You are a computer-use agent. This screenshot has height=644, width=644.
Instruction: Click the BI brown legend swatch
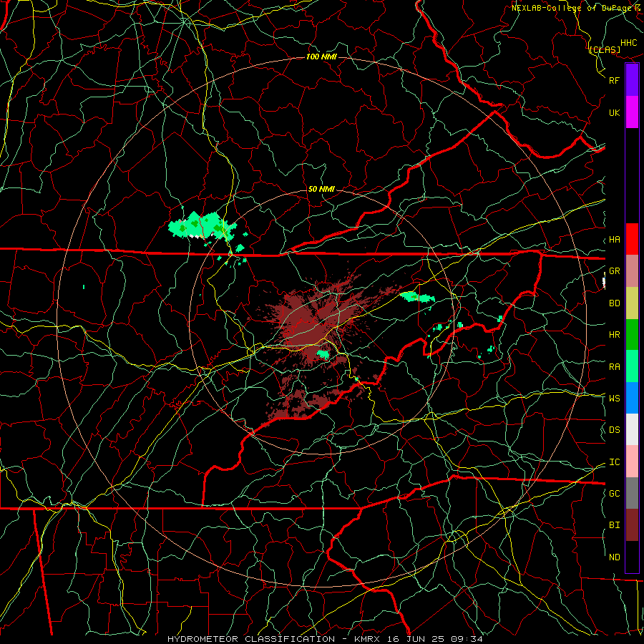[632, 525]
